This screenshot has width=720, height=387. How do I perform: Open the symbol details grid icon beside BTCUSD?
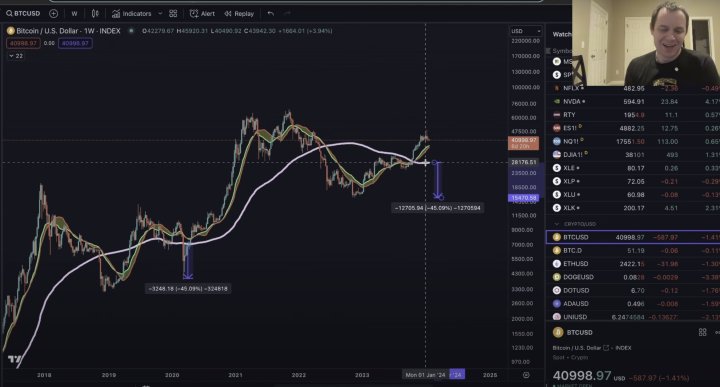(703, 332)
